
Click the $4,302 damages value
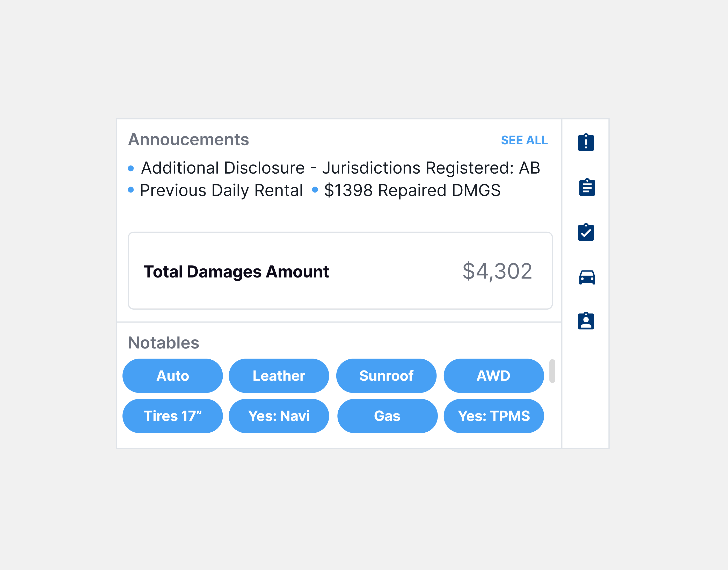[497, 271]
